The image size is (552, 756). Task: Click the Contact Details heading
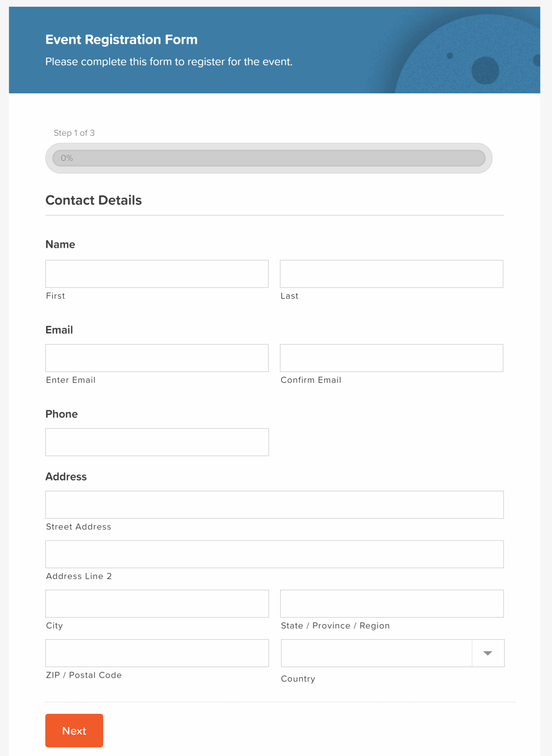pyautogui.click(x=94, y=200)
